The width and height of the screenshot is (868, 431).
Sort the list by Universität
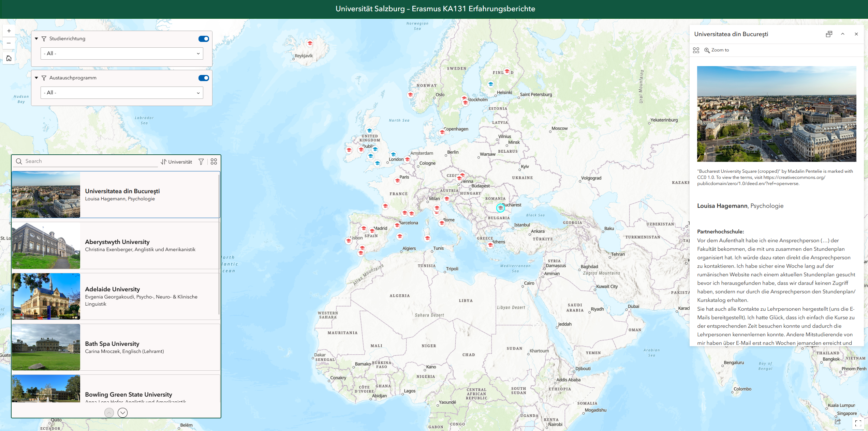click(177, 162)
